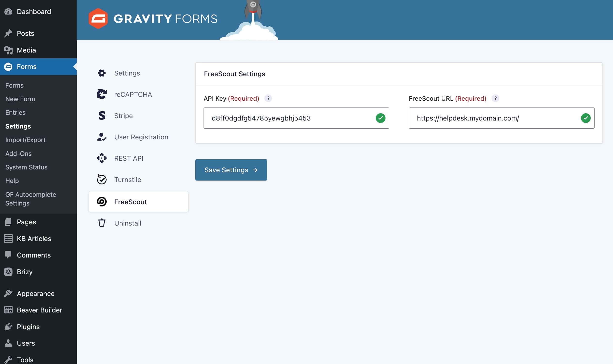The height and width of the screenshot is (364, 613).
Task: Open Add-Ons submenu link
Action: point(18,153)
